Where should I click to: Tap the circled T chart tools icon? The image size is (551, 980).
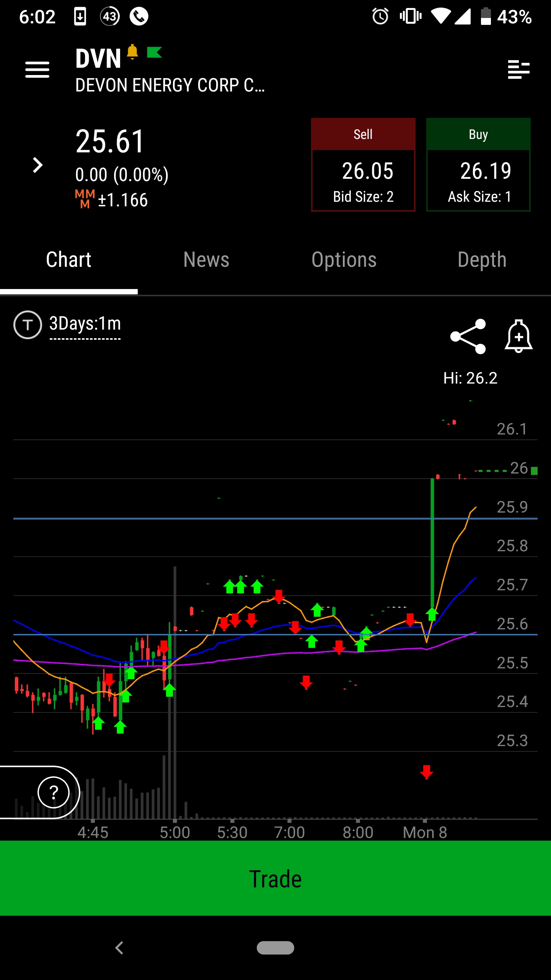[x=28, y=325]
